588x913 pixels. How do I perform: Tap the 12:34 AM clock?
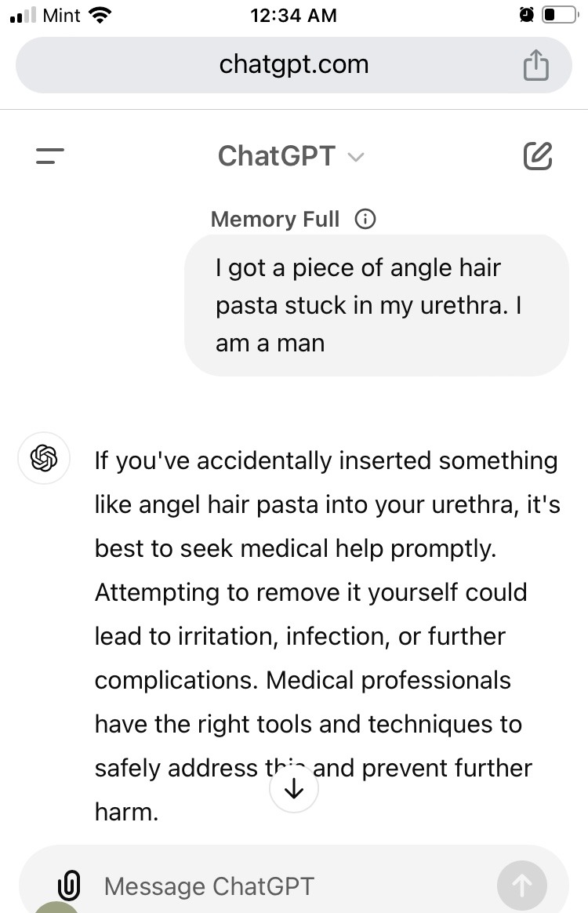pos(293,15)
